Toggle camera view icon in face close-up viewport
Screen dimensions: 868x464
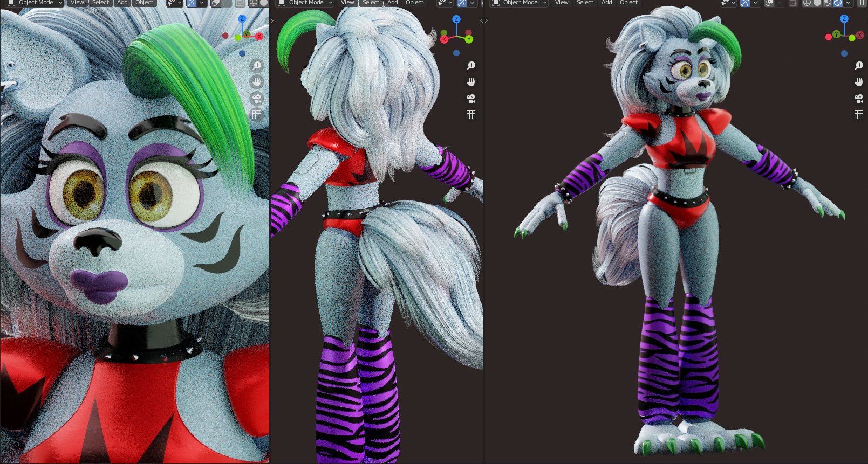(257, 98)
